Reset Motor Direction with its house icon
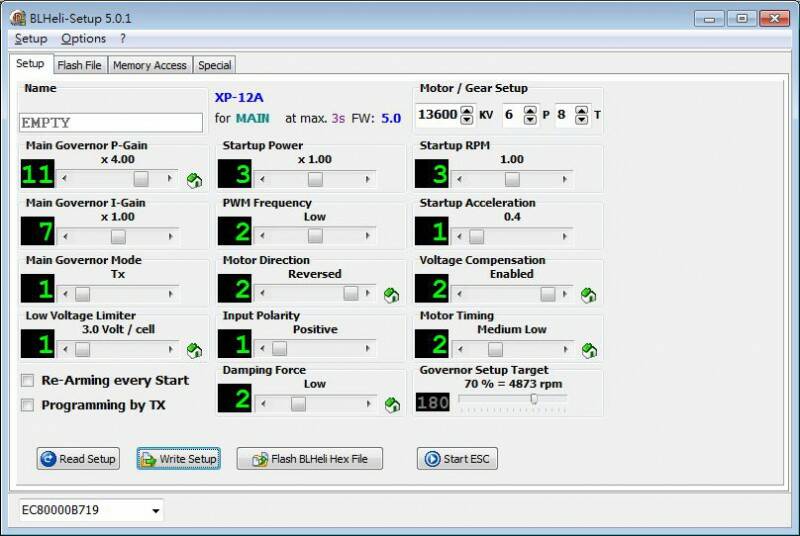Screen dimensions: 800x536 (x=391, y=295)
